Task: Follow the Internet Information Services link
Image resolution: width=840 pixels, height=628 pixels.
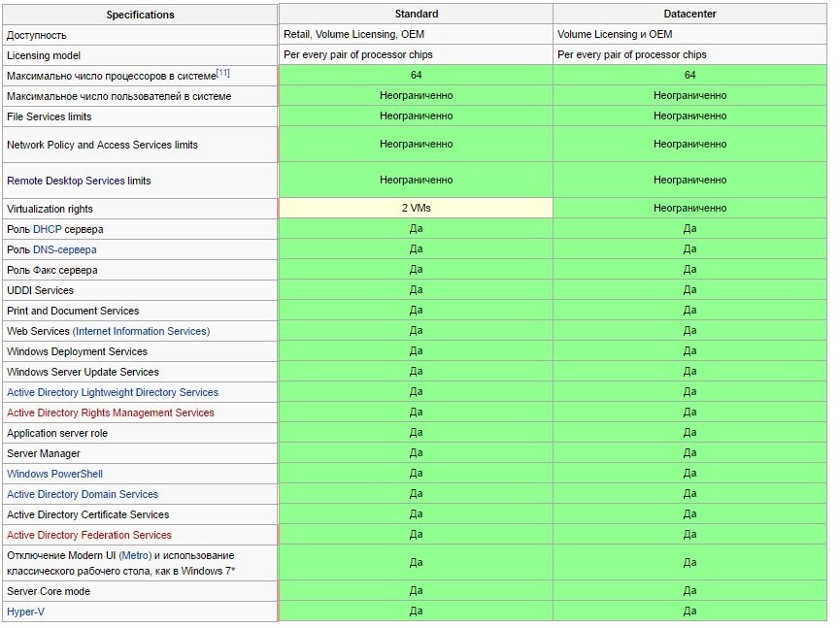Action: point(142,331)
